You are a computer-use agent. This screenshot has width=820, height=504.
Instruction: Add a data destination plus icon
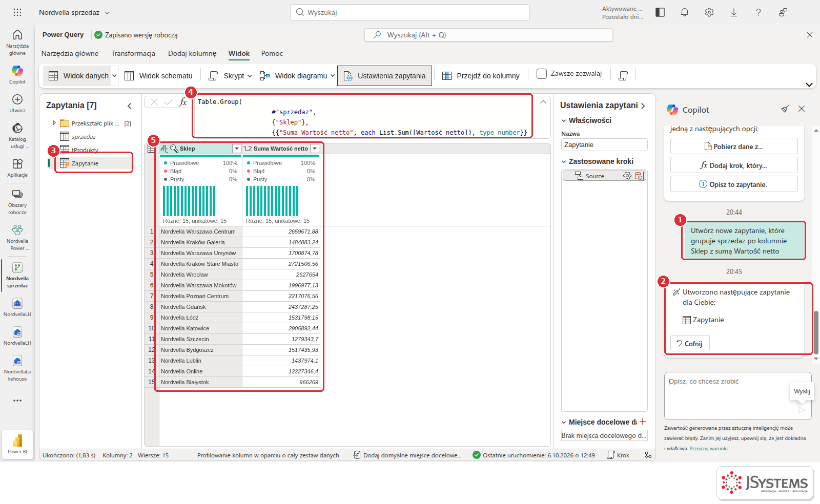pyautogui.click(x=643, y=422)
